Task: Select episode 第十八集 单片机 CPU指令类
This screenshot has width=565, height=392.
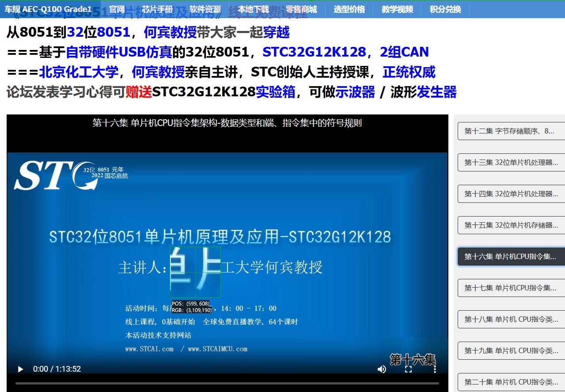Action: pyautogui.click(x=511, y=319)
